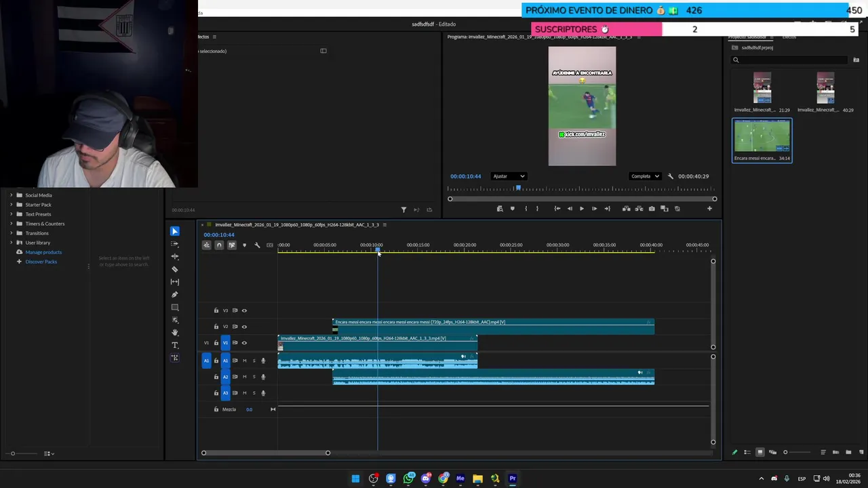868x488 pixels.
Task: Click Go to In point button
Action: 557,209
